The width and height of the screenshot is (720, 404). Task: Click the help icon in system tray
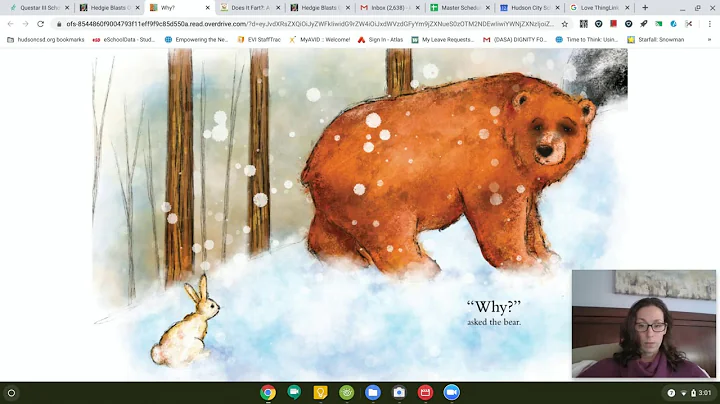(x=671, y=393)
